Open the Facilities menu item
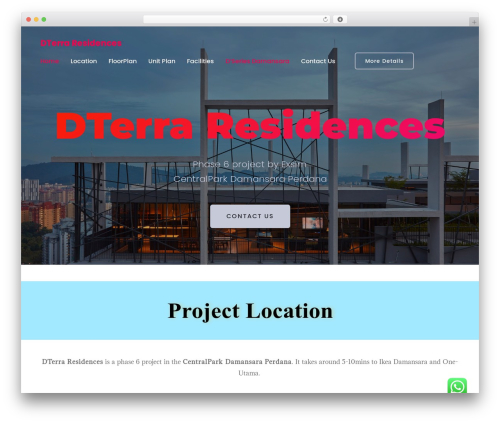Screen dimensions: 500x423 pos(200,61)
